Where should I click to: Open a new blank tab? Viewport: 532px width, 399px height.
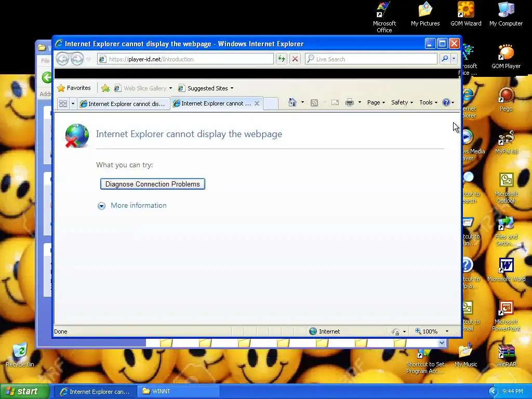coord(271,103)
